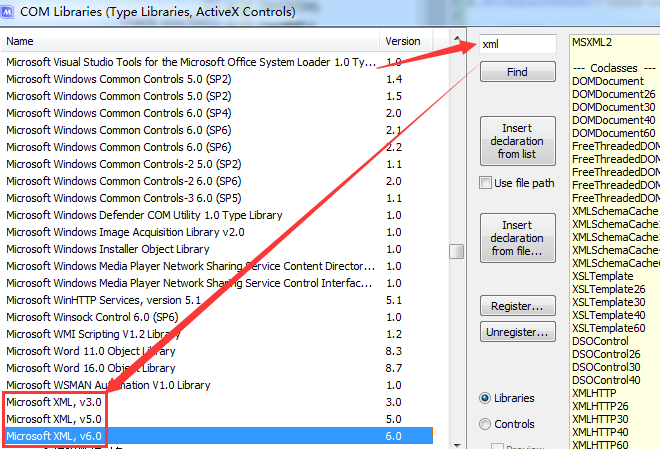Click XMLHTTP40 entry
Image resolution: width=660 pixels, height=449 pixels.
point(600,432)
